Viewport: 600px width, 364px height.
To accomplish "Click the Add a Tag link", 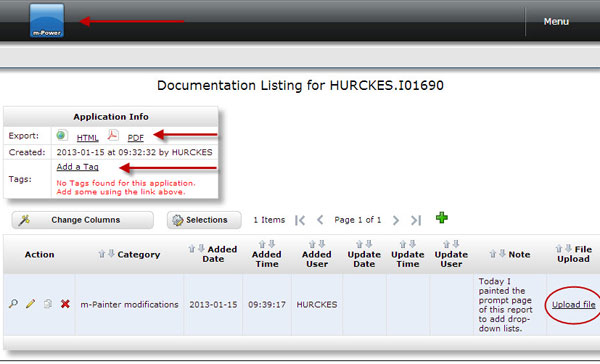I will (77, 167).
